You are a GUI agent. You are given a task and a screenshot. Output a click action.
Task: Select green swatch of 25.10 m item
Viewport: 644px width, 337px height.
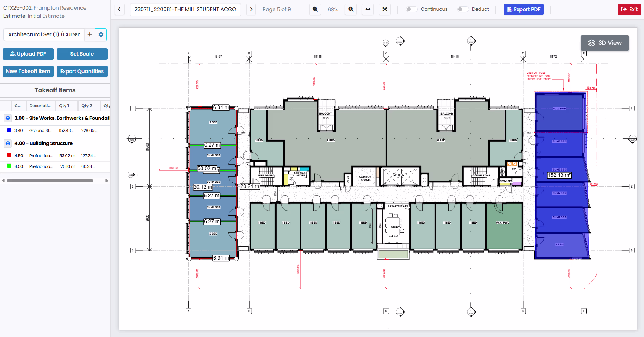9,166
